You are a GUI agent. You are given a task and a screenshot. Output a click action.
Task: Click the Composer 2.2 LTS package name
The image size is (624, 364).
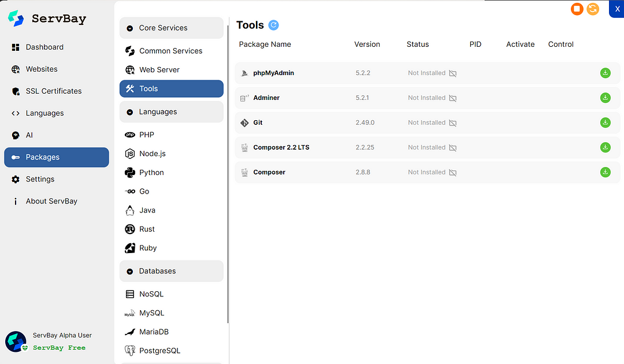coord(281,147)
